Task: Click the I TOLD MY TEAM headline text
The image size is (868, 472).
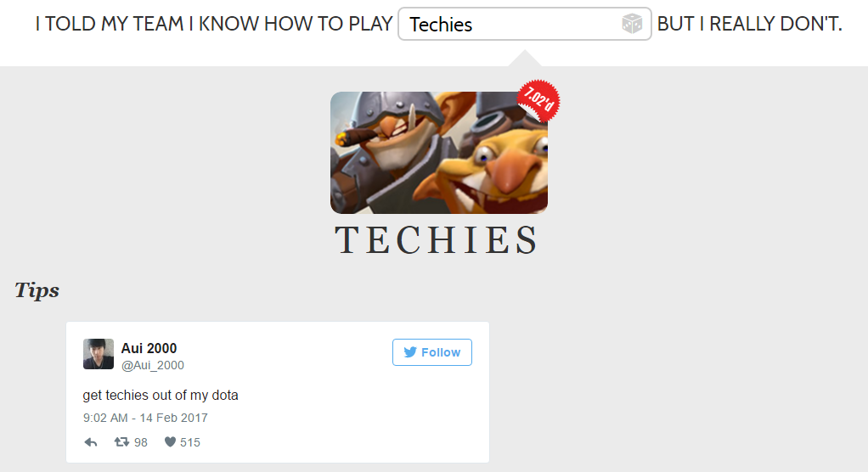Action: 214,24
